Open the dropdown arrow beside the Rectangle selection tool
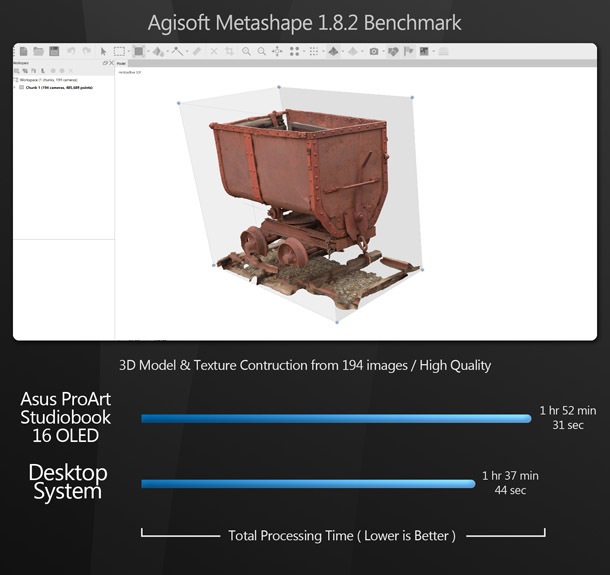This screenshot has height=575, width=610. coord(127,51)
